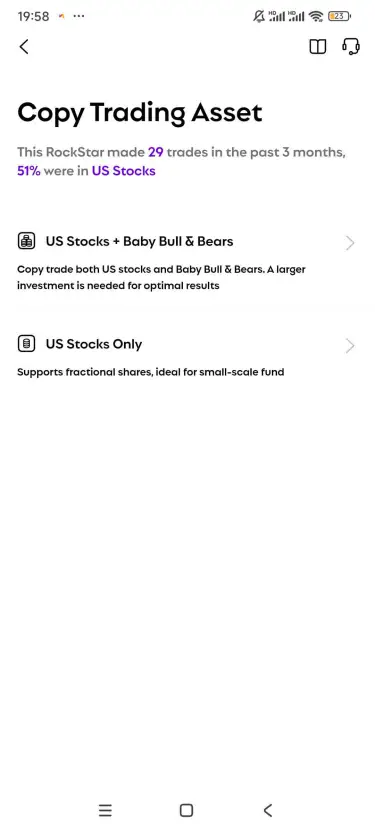Tap the purple US Stocks link text

(124, 171)
